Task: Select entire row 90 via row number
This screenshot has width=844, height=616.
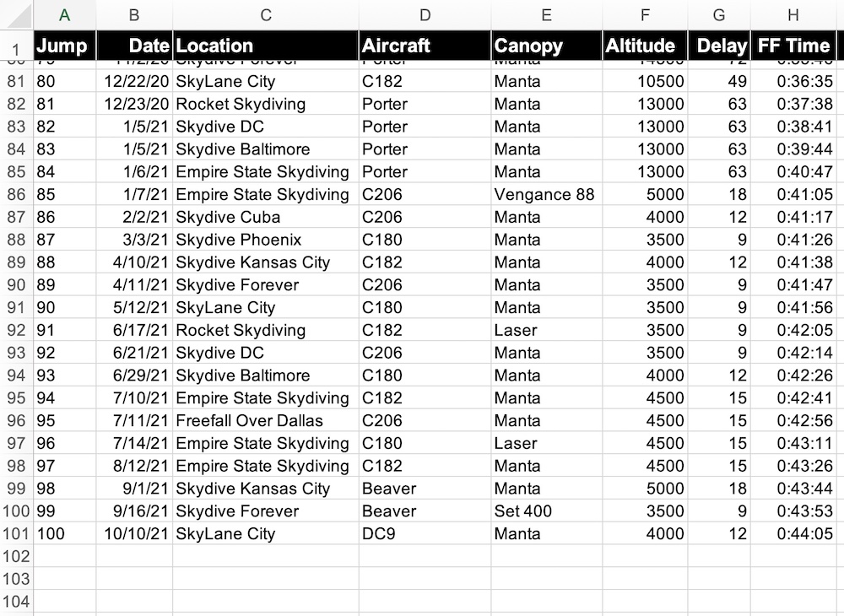Action: coord(16,285)
